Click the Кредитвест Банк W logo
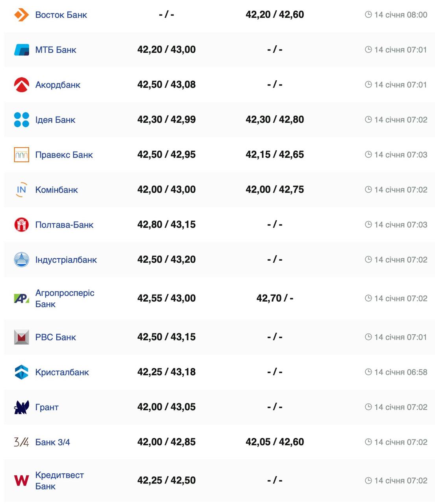The image size is (435, 504). click(21, 480)
